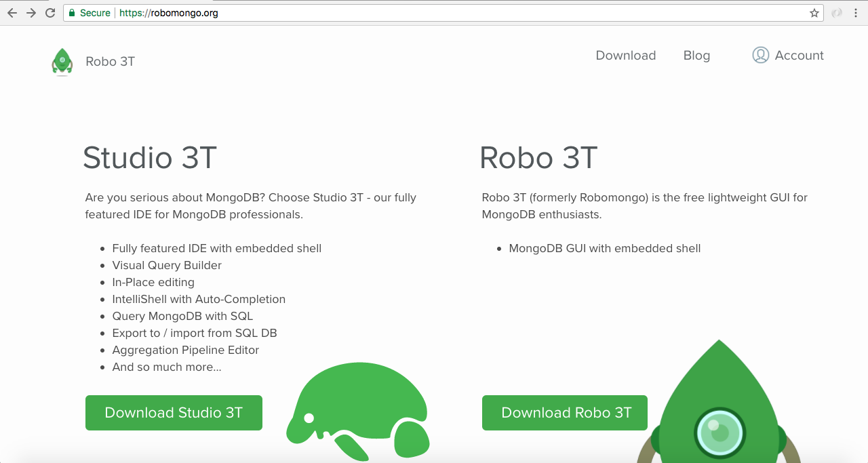
Task: Click the grayed-out extension icon beside the address bar
Action: coord(837,13)
